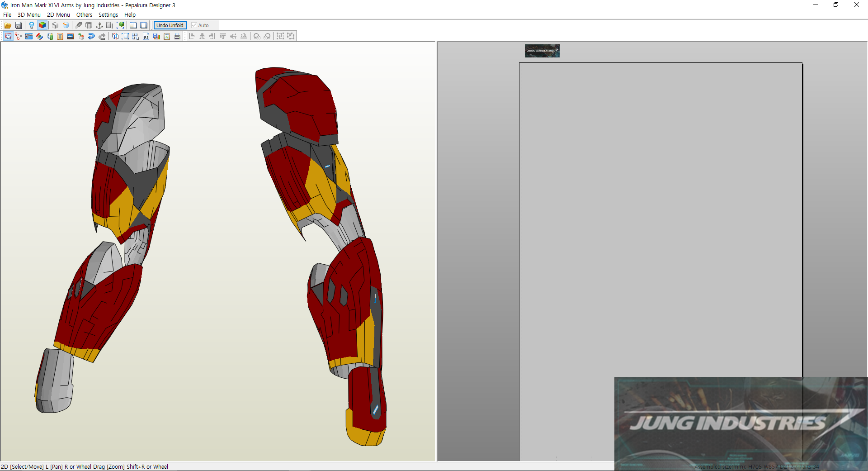This screenshot has width=868, height=471.
Task: Select the pencil edge tool icon
Action: tap(79, 25)
